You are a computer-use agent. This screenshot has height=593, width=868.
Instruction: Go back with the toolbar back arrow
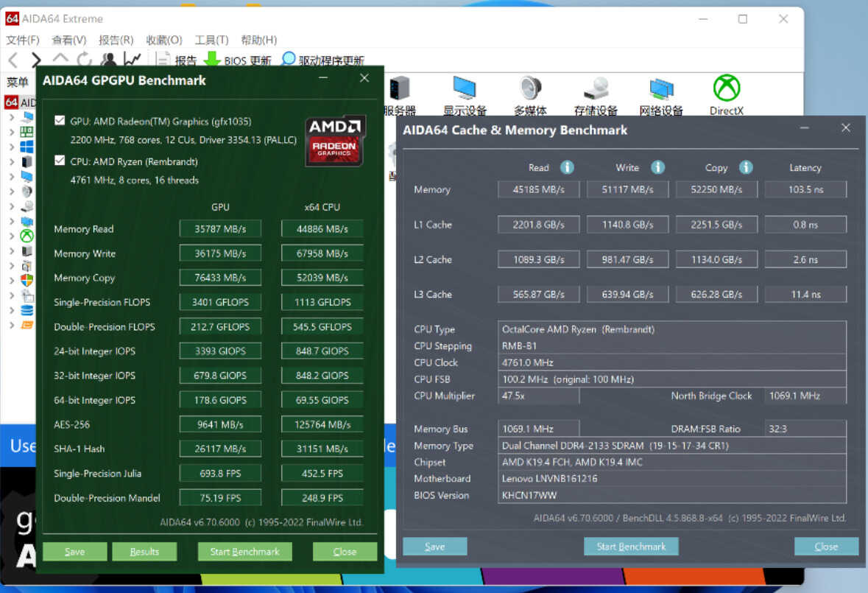tap(13, 60)
